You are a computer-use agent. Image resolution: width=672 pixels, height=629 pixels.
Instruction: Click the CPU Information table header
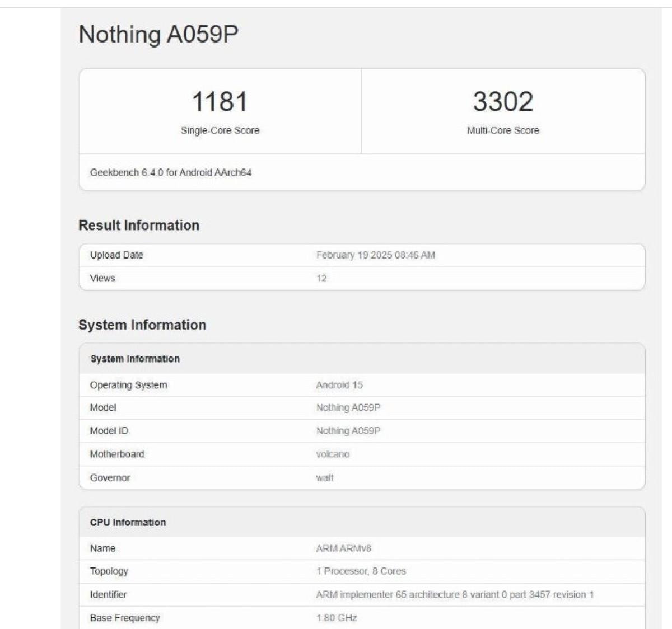[x=128, y=523]
